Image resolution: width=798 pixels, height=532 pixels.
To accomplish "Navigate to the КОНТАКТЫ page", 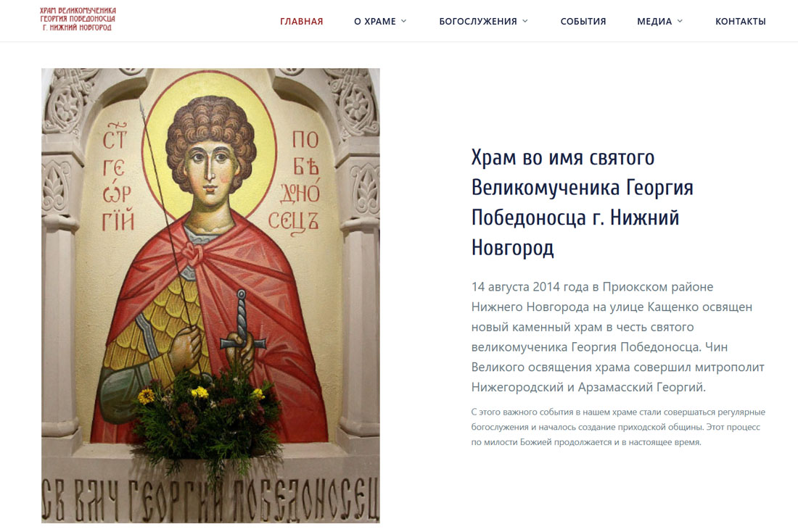I will (741, 21).
